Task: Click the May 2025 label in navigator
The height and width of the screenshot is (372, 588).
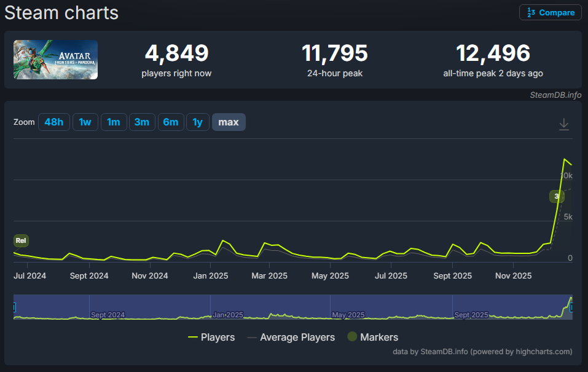Action: (348, 315)
